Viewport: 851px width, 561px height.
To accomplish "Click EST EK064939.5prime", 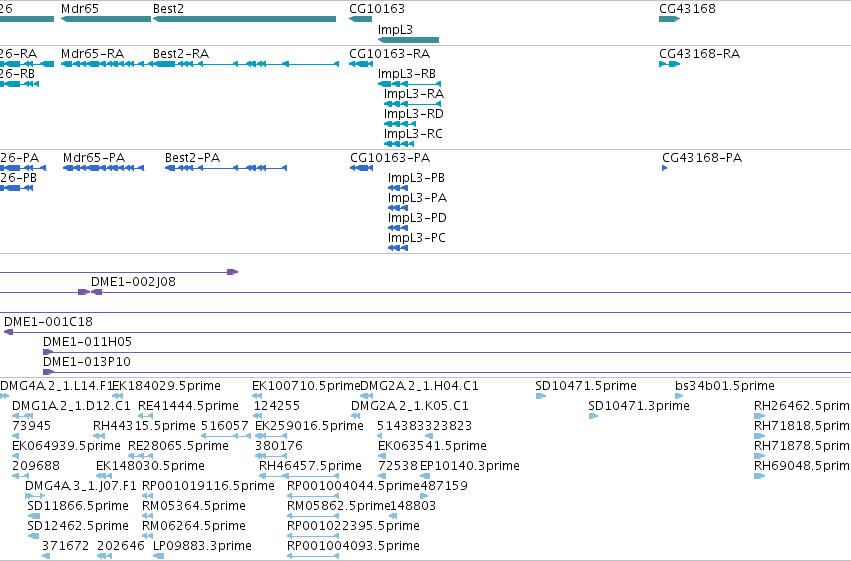I will [66, 446].
